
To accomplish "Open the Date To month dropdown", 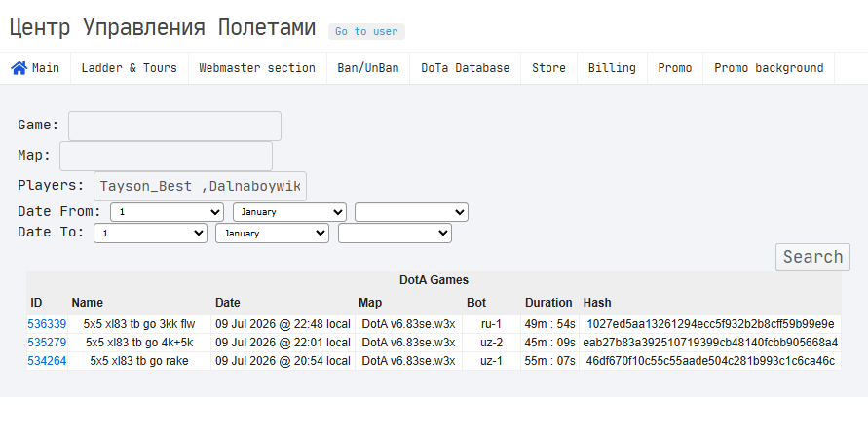I will (273, 233).
